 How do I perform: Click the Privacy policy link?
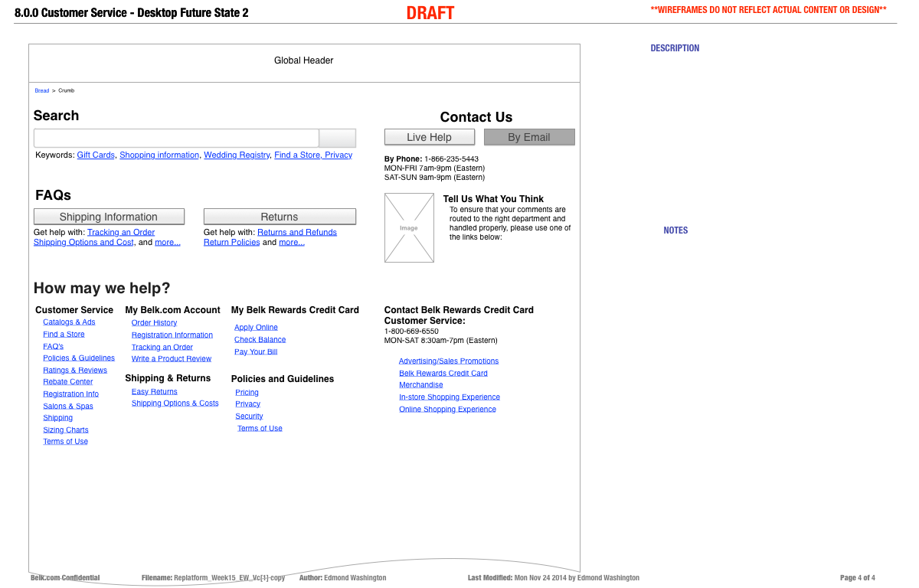pyautogui.click(x=248, y=403)
